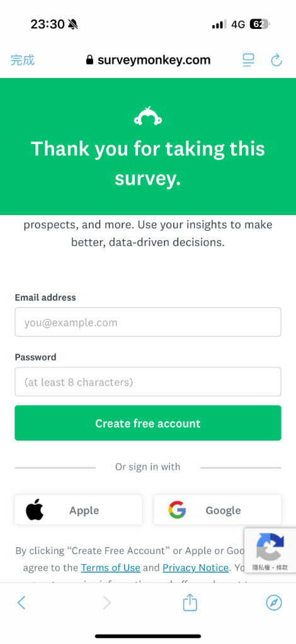Focus the Email address input field
The height and width of the screenshot is (644, 296).
tap(148, 322)
